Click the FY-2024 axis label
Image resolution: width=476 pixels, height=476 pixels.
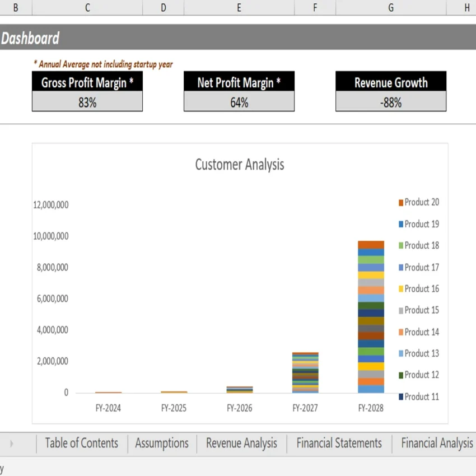click(x=107, y=408)
